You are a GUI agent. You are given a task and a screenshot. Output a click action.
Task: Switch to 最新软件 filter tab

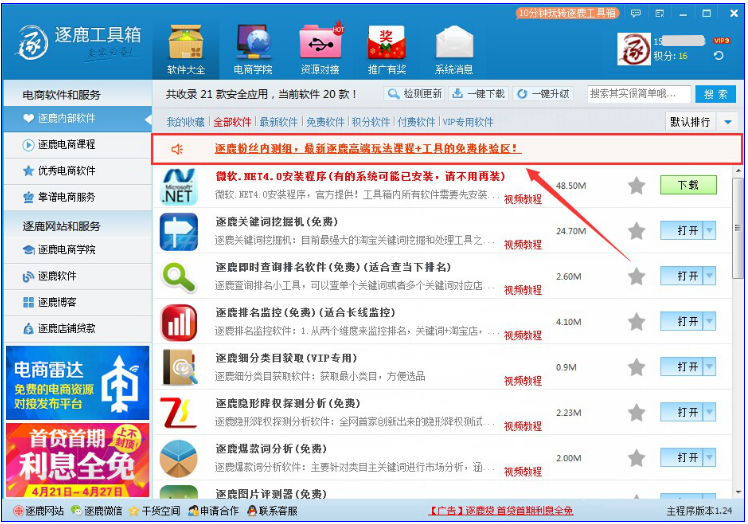click(278, 122)
